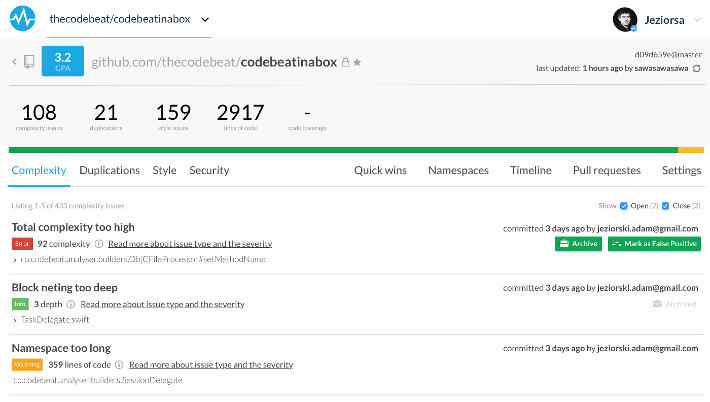Image resolution: width=710 pixels, height=402 pixels.
Task: Click the info icon beside 359 lines of code
Action: click(x=120, y=365)
